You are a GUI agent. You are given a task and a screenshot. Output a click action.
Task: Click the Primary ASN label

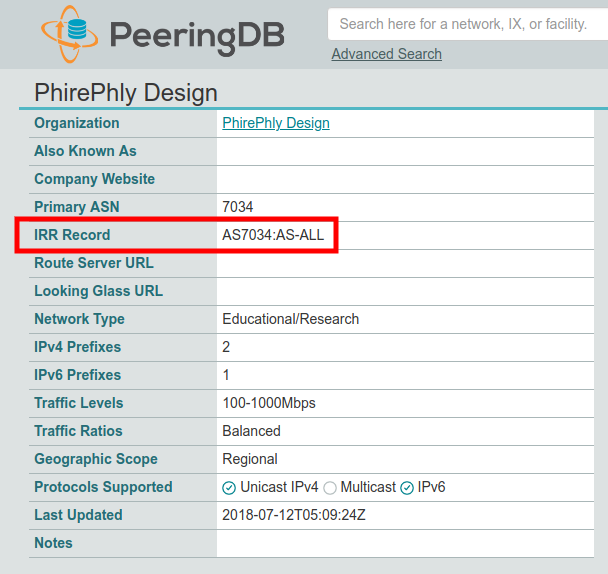click(77, 207)
